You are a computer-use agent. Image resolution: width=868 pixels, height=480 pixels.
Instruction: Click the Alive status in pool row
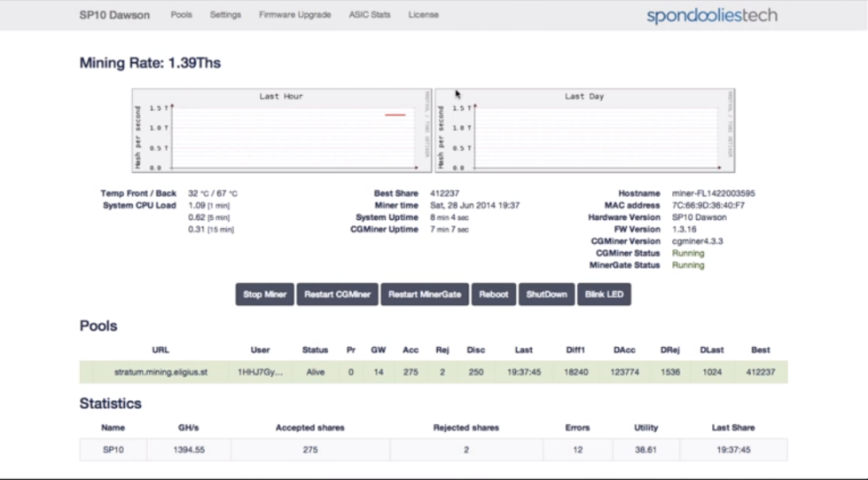click(315, 372)
